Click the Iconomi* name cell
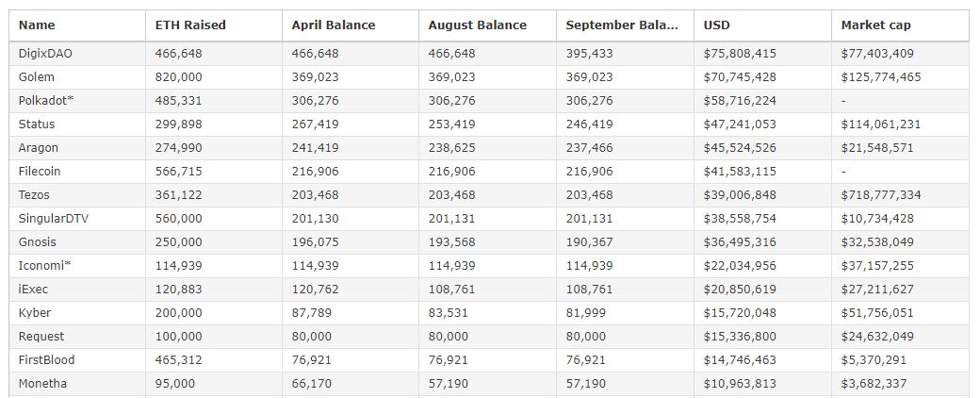The height and width of the screenshot is (398, 980). click(44, 266)
